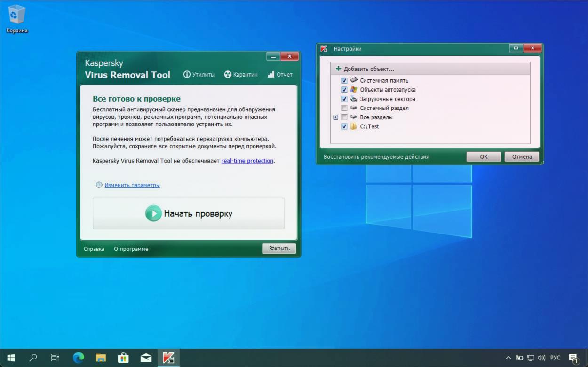Enable the Системный раздел checkbox
588x367 pixels.
click(344, 108)
